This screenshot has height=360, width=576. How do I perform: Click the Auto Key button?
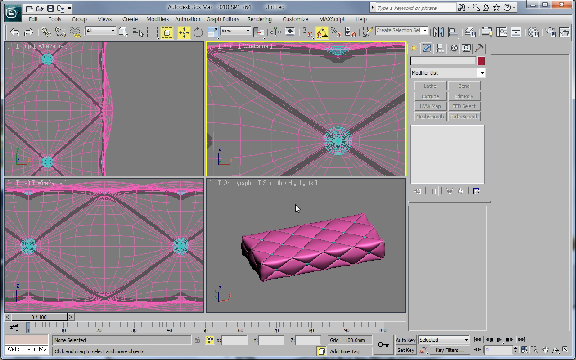coord(406,340)
